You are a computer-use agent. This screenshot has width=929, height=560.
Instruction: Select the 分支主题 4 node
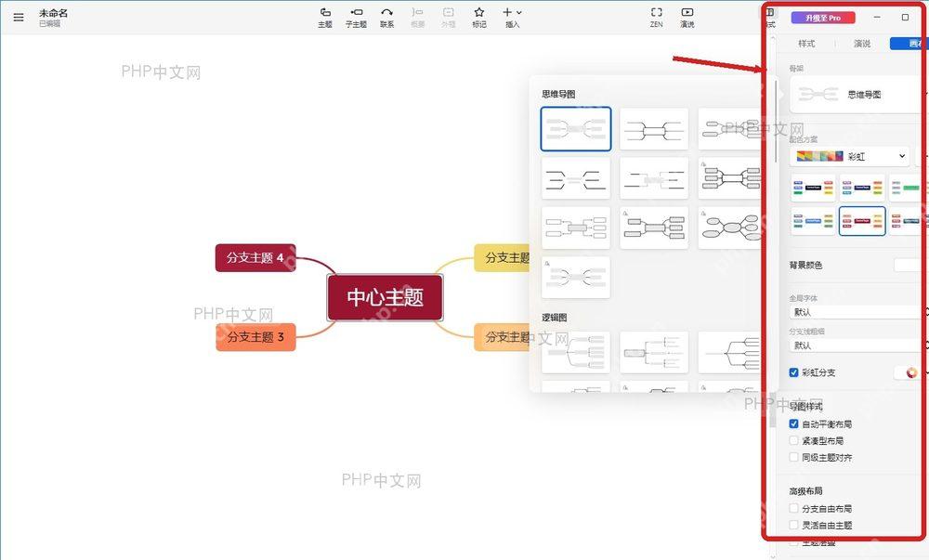(255, 257)
